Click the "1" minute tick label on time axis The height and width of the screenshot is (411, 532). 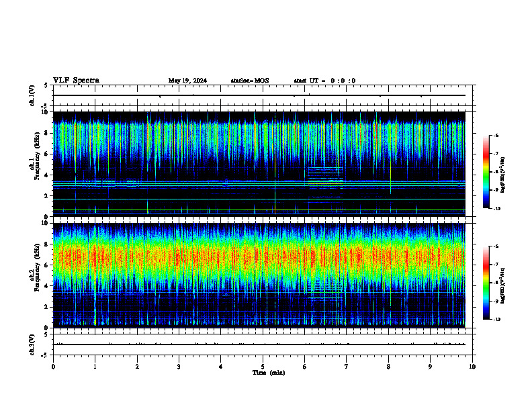95,367
